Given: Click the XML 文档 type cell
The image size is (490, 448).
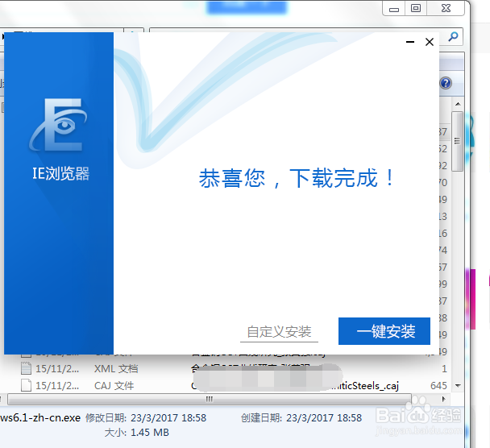Looking at the screenshot, I should [116, 369].
